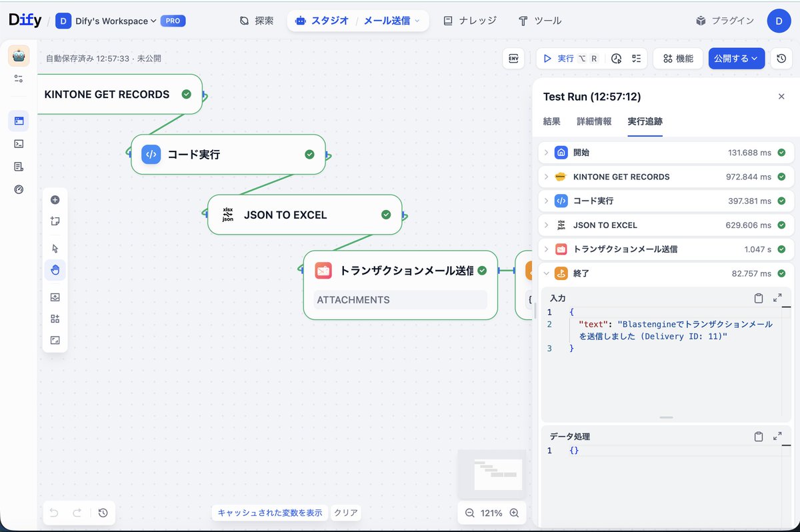800x532 pixels.
Task: Click the app robot icon in sidebar
Action: coord(19,56)
